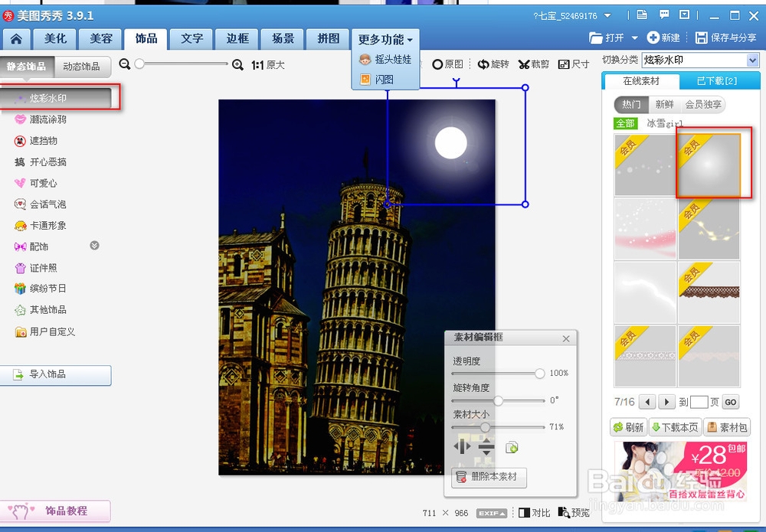Open the 场景 tab
Image resolution: width=766 pixels, height=532 pixels.
click(x=283, y=39)
